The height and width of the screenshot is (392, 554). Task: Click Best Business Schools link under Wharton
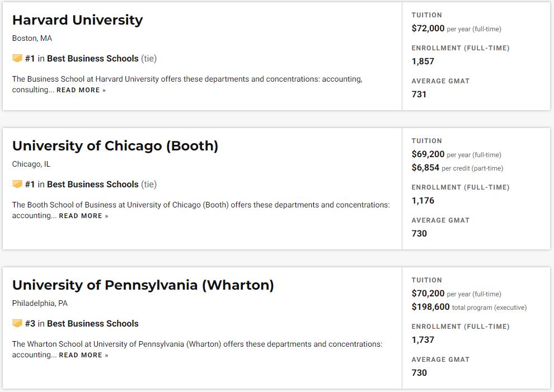click(x=92, y=323)
